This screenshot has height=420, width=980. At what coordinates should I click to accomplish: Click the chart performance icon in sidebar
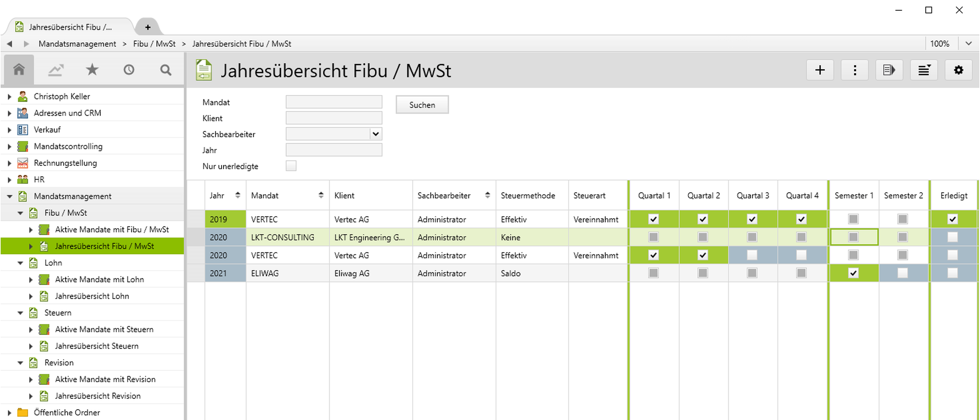55,70
